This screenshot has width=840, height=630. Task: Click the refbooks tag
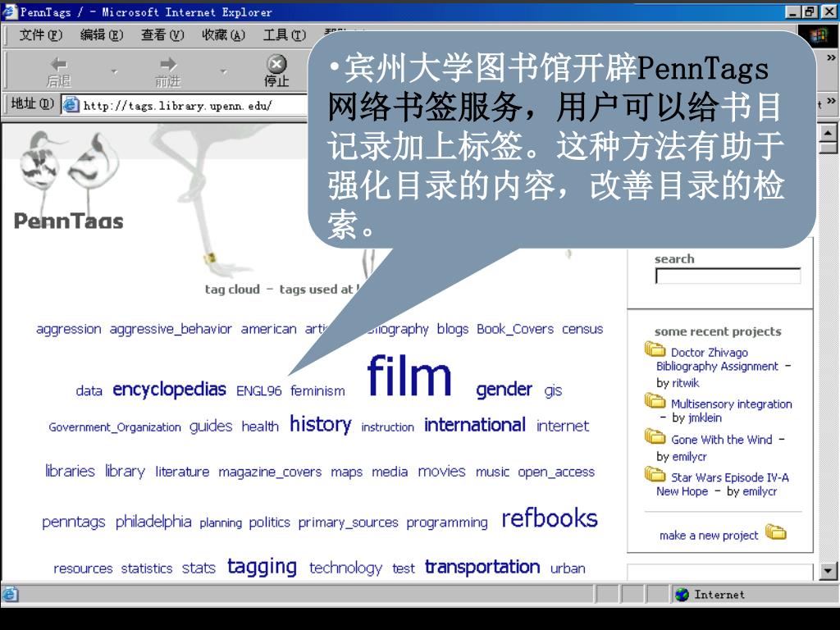pyautogui.click(x=550, y=518)
